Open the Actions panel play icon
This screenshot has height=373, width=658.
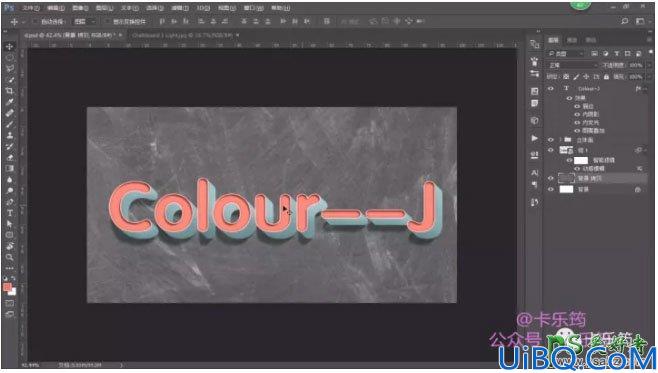[x=534, y=138]
